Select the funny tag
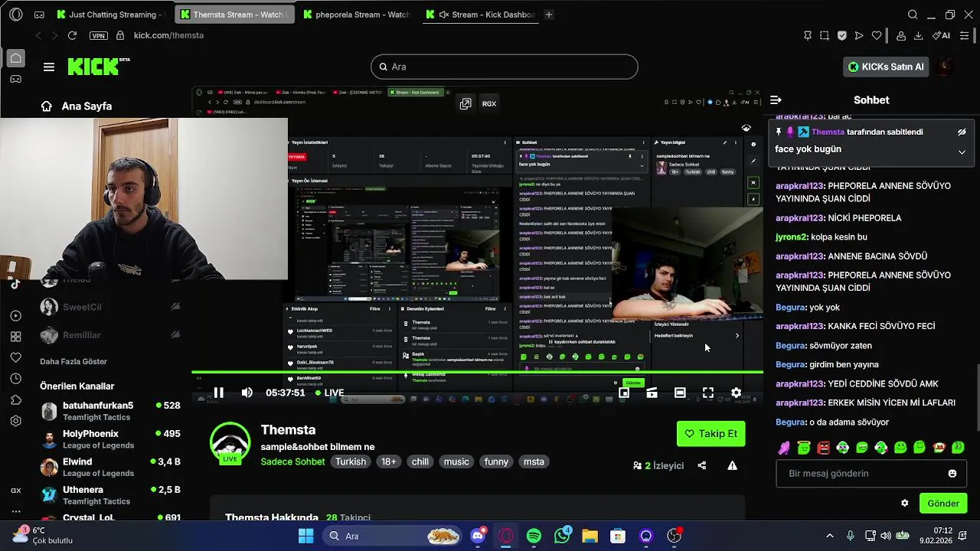The width and height of the screenshot is (980, 551). click(x=496, y=461)
